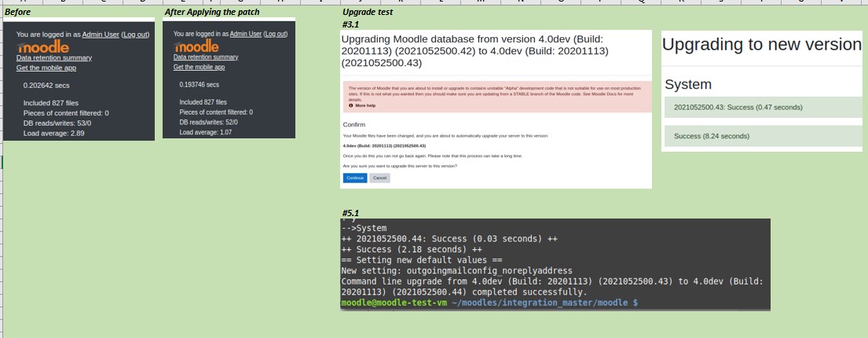Click 'Upgrading to new version' heading
The width and height of the screenshot is (868, 338).
(x=762, y=44)
